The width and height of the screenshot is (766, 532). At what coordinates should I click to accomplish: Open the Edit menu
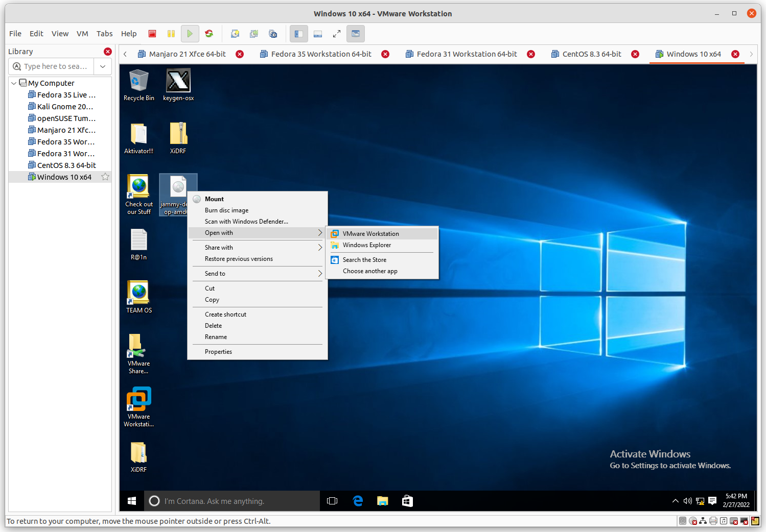(36, 34)
